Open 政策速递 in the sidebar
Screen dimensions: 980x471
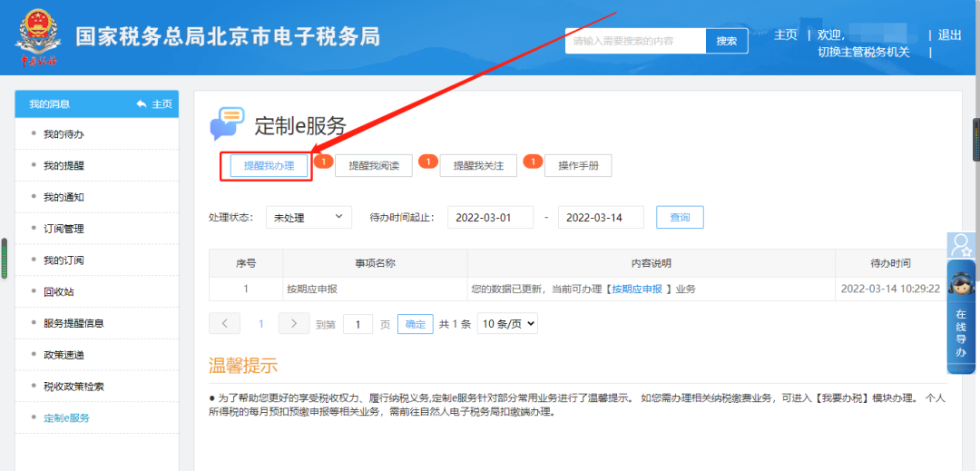click(x=64, y=355)
